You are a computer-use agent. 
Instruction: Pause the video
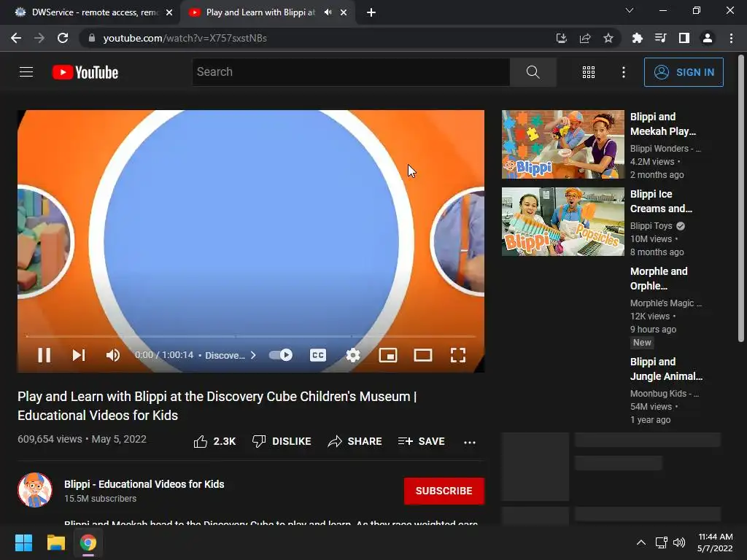tap(44, 355)
